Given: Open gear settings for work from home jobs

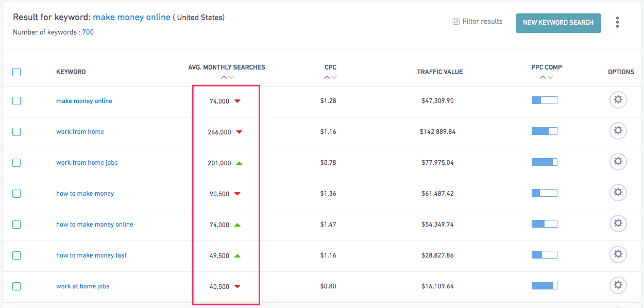Looking at the screenshot, I should coord(618,162).
